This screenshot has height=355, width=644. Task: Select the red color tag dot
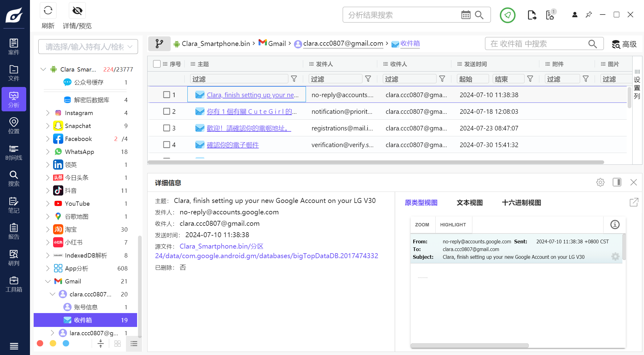(x=40, y=343)
